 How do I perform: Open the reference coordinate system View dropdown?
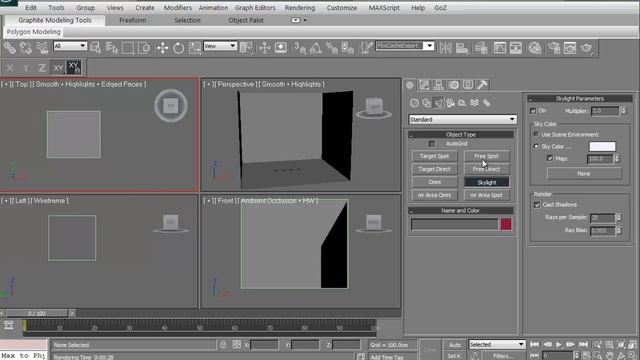click(220, 46)
